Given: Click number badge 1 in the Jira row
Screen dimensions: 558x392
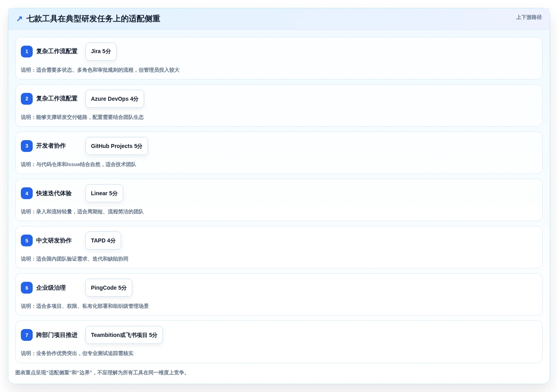Looking at the screenshot, I should (27, 52).
